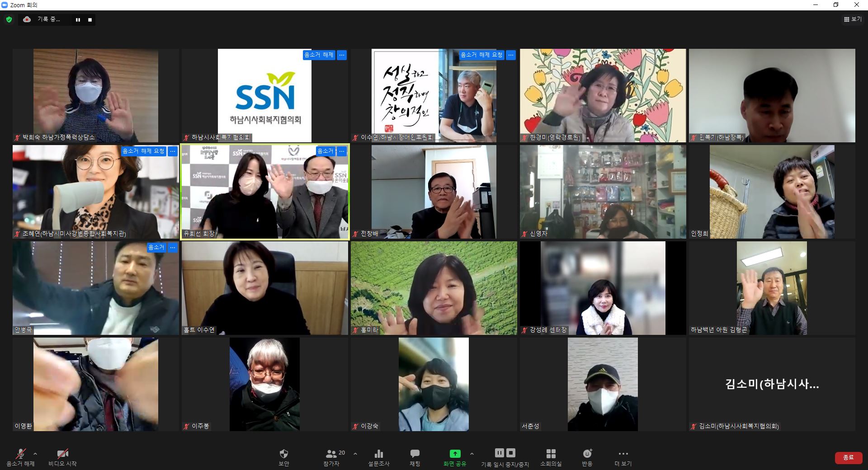868x470 pixels.
Task: Open the Chat (채팅) panel
Action: [415, 454]
